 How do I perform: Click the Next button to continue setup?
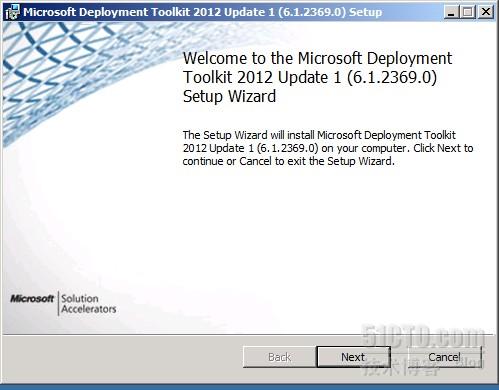353,357
